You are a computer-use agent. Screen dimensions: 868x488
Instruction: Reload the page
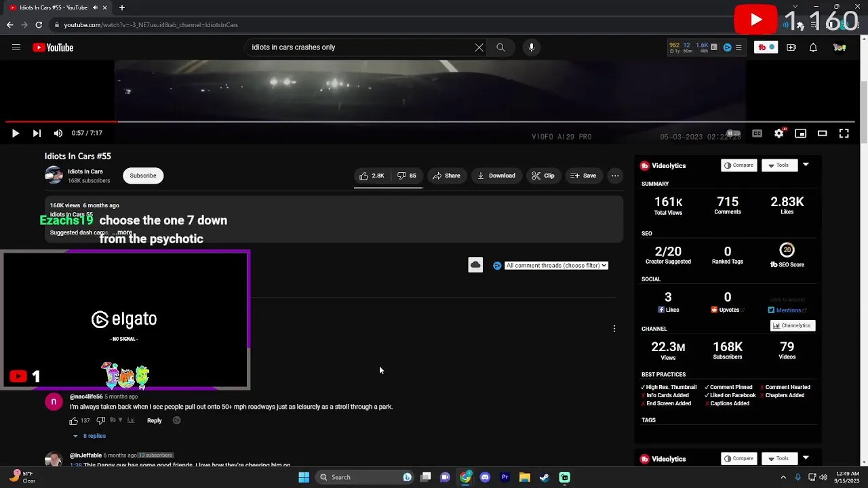39,25
